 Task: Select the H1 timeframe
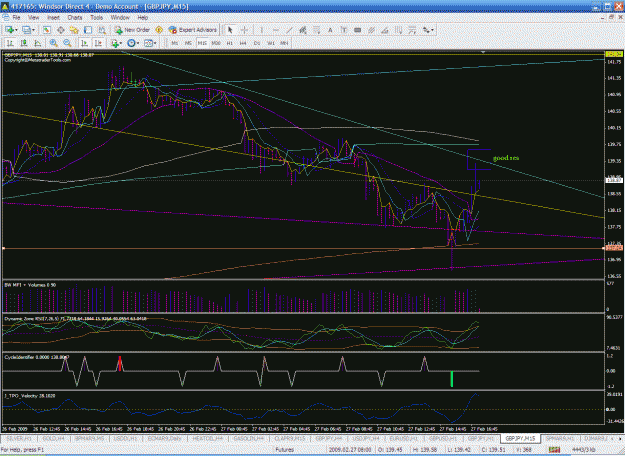click(230, 43)
